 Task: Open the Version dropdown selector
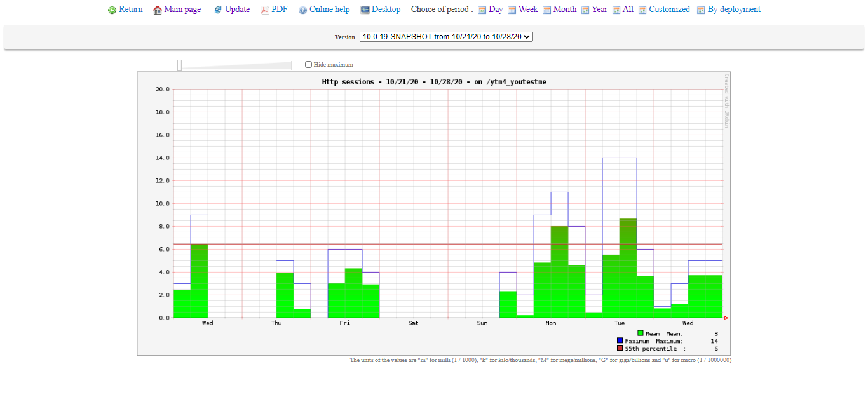pyautogui.click(x=445, y=37)
